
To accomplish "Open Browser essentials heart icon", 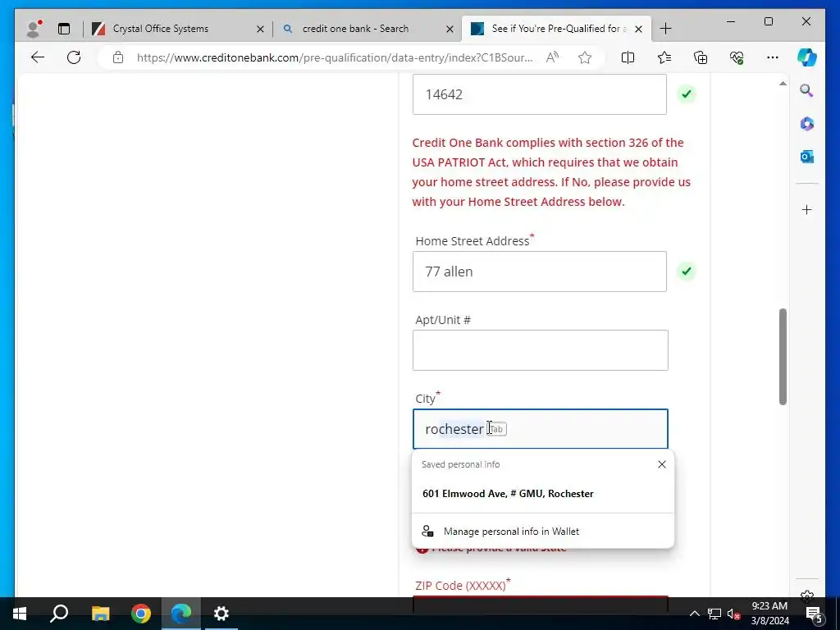I will point(737,57).
